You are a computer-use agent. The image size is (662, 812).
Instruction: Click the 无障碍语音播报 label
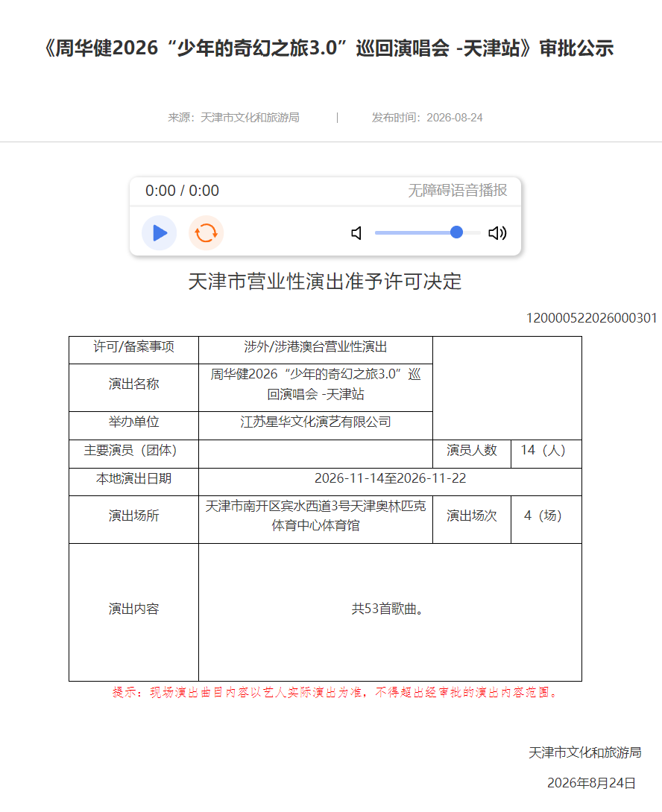457,190
